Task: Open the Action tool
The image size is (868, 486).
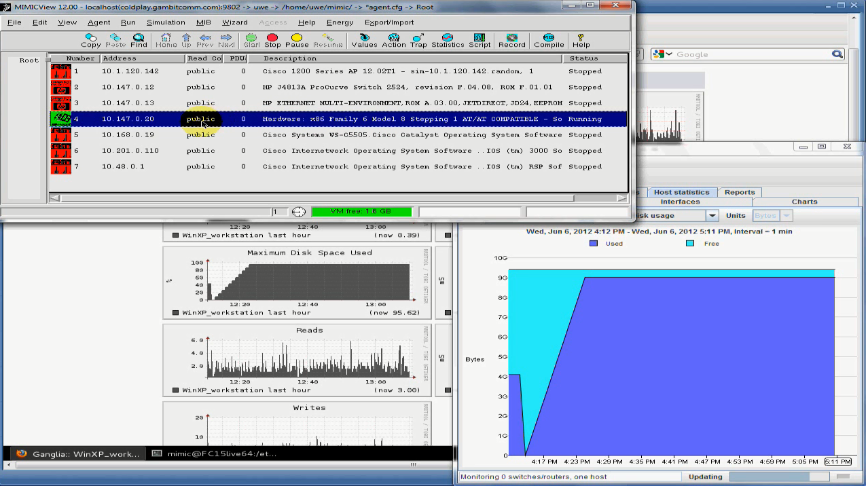Action: (x=393, y=40)
